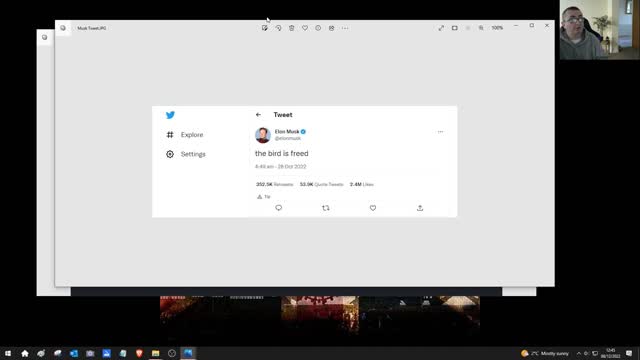Open the Brave browser from the taskbar

(x=139, y=353)
